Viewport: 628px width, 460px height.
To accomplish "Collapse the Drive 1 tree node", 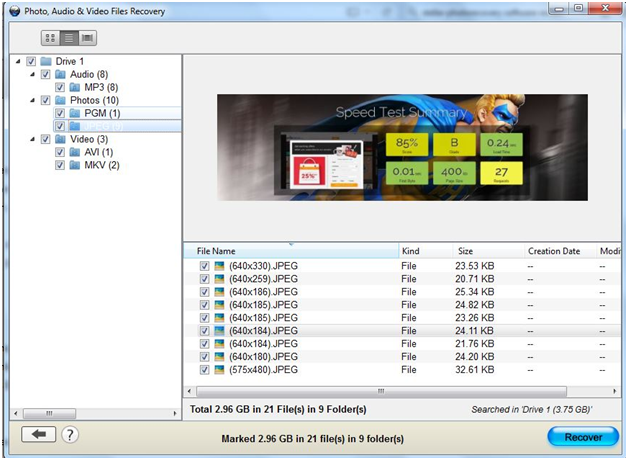I will pos(18,61).
